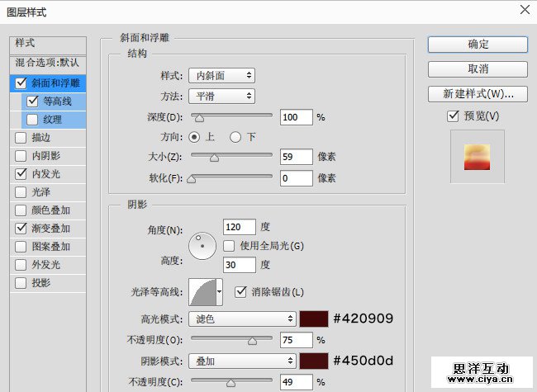
Task: Select 混合选项:默认 in the styles list
Action: [47, 63]
